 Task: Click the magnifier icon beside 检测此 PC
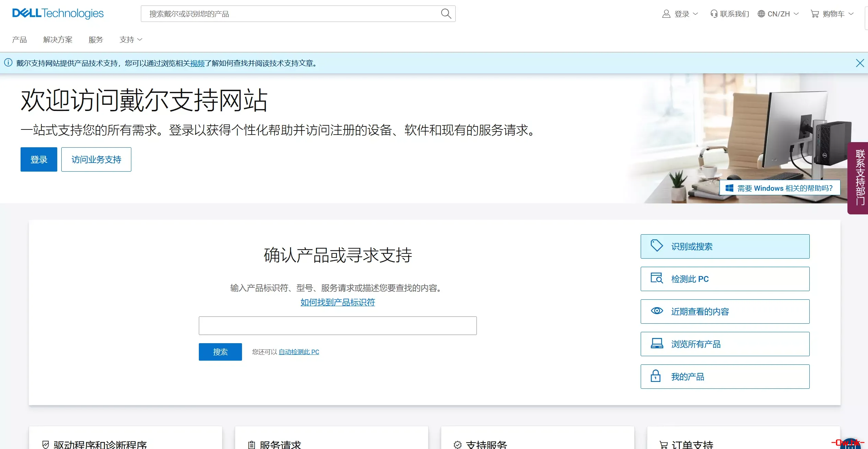pos(657,278)
